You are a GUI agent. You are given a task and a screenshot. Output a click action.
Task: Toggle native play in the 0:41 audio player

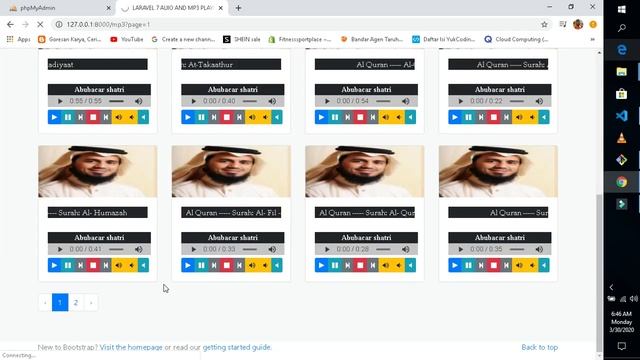[x=60, y=249]
